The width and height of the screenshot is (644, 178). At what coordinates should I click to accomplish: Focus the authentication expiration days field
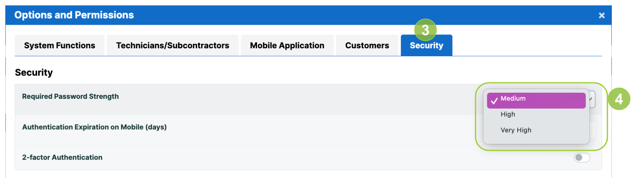coord(592,129)
